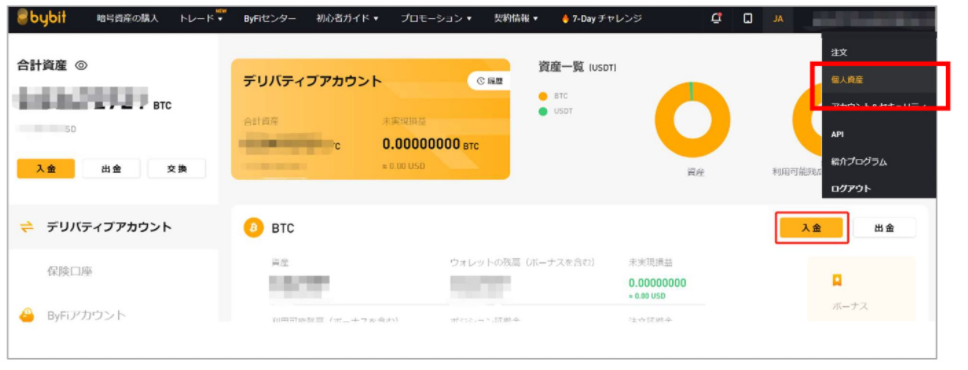Expand the トレード dropdown menu
968x370 pixels.
click(x=201, y=19)
